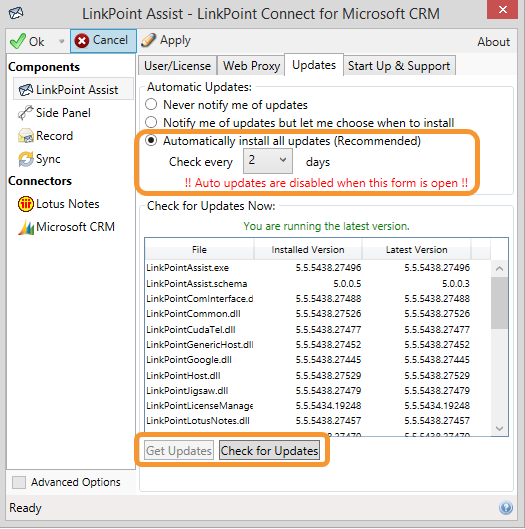Open the Check every days dropdown
The height and width of the screenshot is (529, 525).
tap(268, 161)
